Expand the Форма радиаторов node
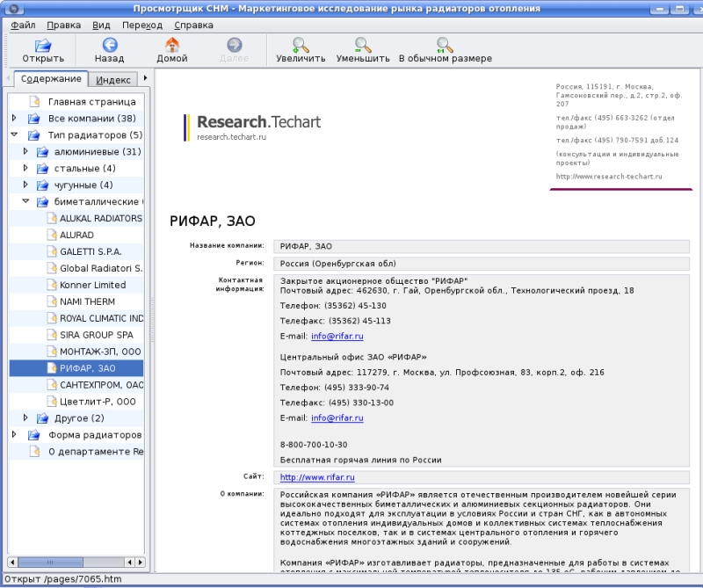 coord(14,434)
